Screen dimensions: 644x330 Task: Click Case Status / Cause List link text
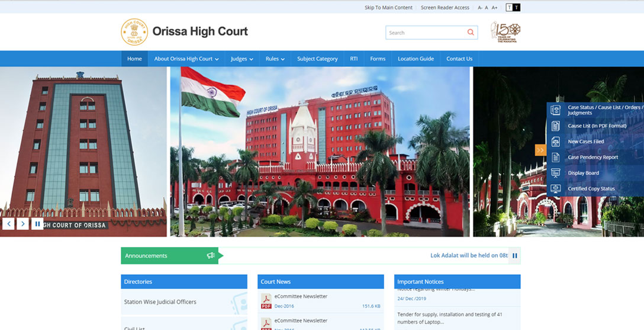tap(606, 110)
